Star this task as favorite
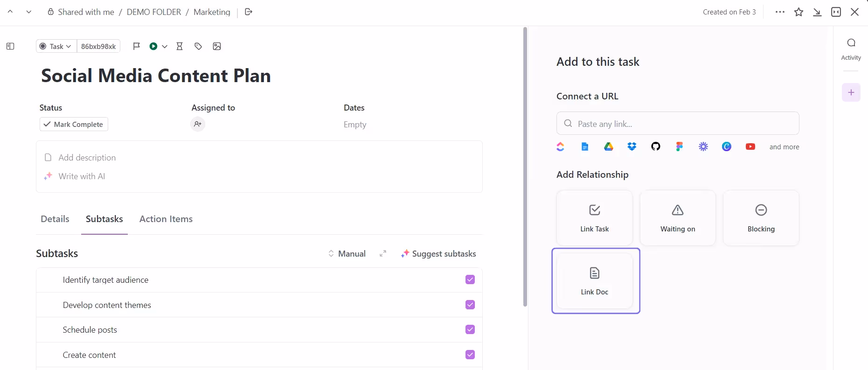 [799, 12]
